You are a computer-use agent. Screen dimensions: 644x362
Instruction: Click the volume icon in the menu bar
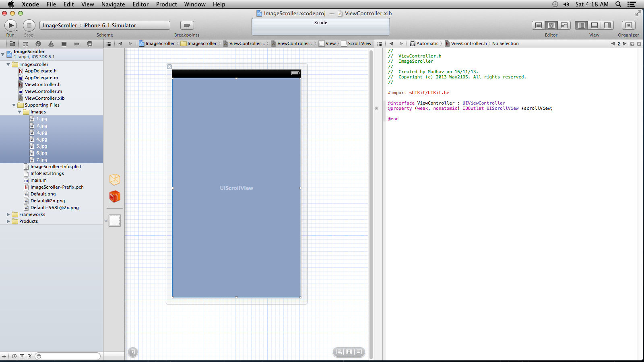pyautogui.click(x=566, y=4)
